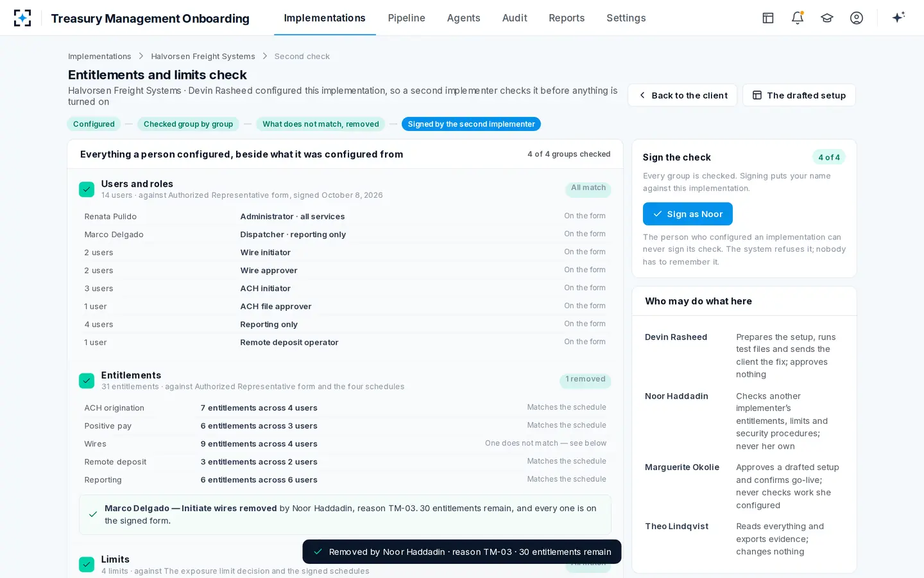
Task: Open the Audit tab
Action: click(x=515, y=18)
